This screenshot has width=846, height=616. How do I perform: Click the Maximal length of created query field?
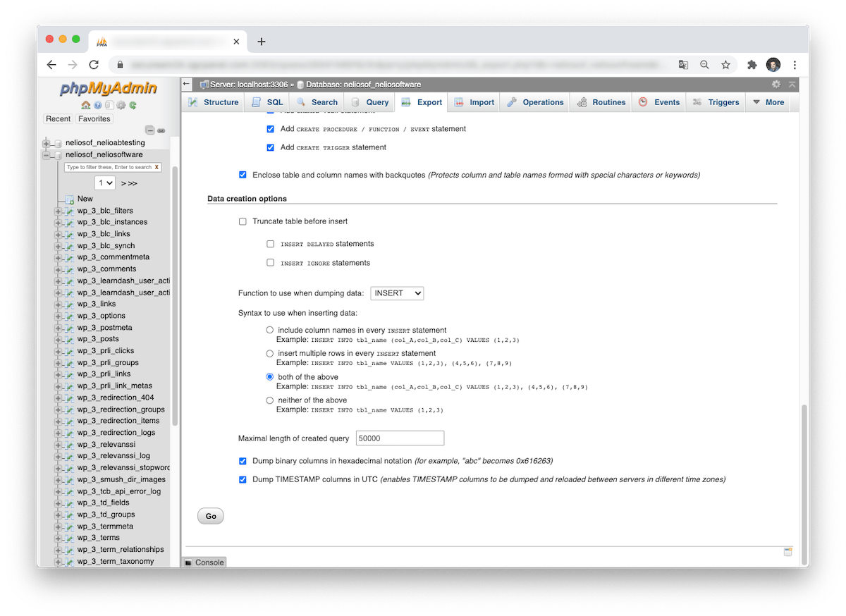point(400,438)
